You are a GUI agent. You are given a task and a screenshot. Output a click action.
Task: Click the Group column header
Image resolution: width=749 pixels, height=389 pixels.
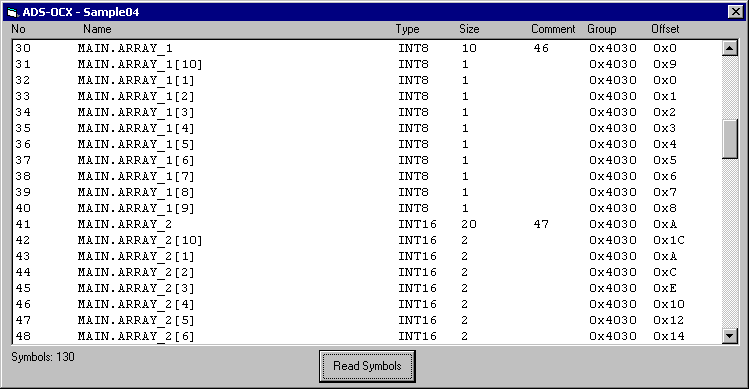(601, 29)
